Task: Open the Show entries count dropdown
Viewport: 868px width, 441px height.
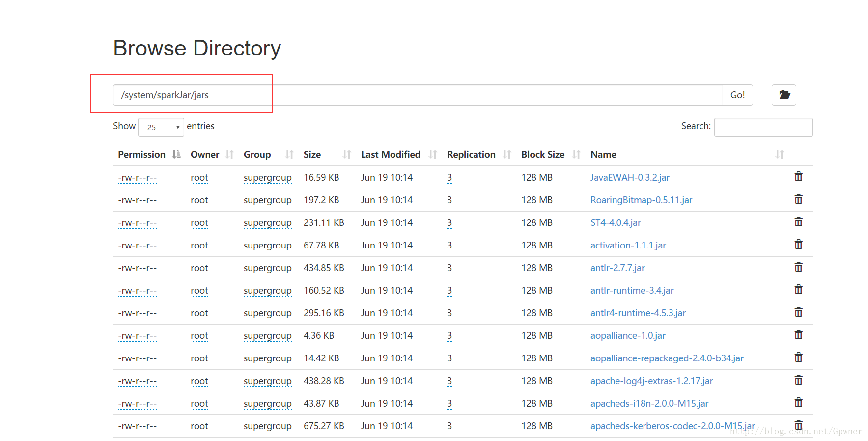Action: (x=161, y=127)
